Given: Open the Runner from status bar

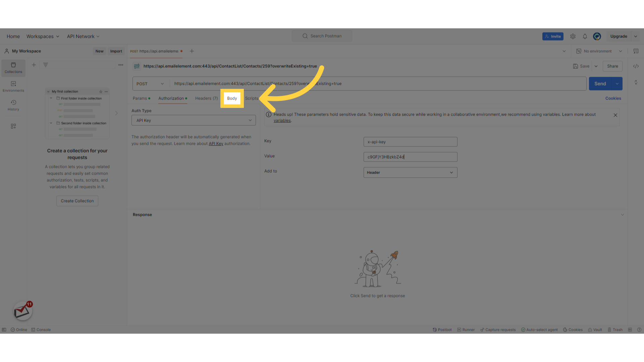Looking at the screenshot, I should point(466,330).
